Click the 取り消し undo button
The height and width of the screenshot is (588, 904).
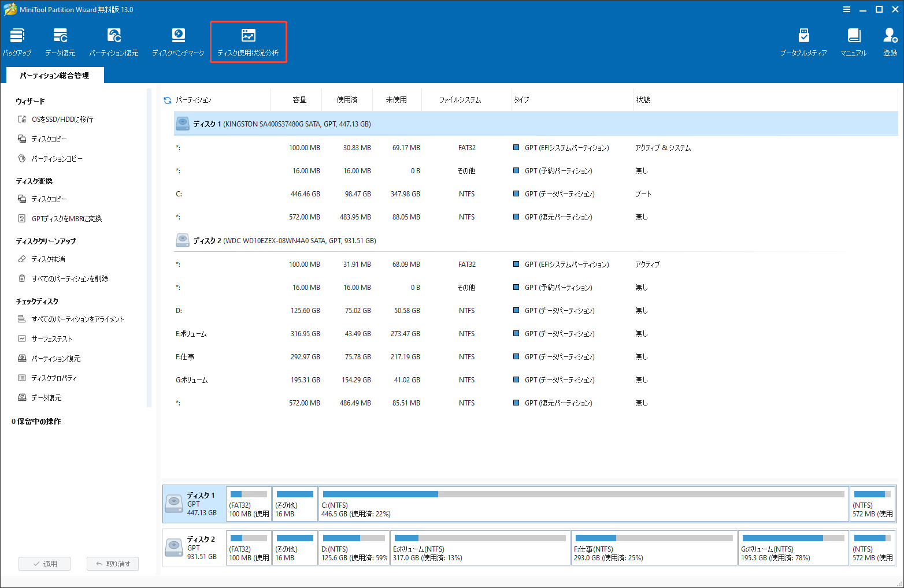click(113, 563)
